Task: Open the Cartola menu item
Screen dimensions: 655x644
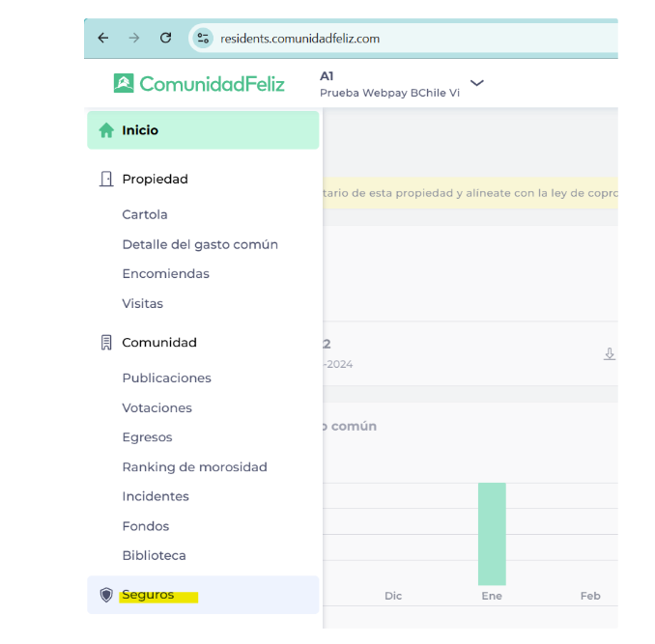Action: pyautogui.click(x=145, y=214)
